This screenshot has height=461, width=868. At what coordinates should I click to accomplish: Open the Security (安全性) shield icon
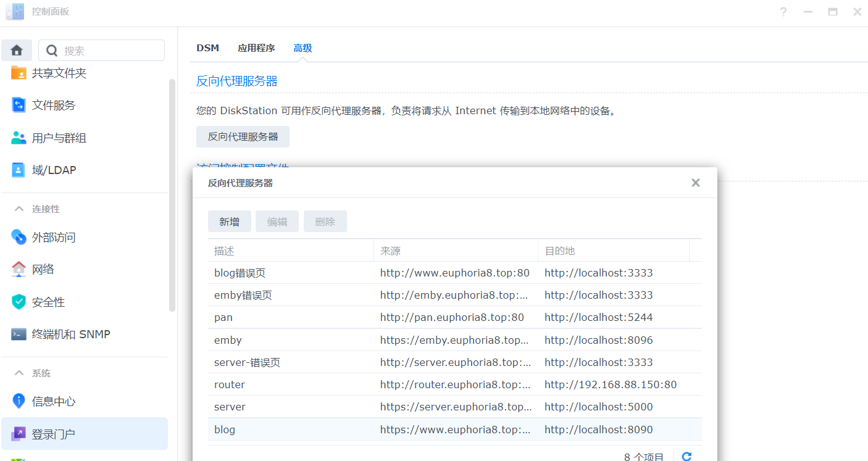pos(19,302)
